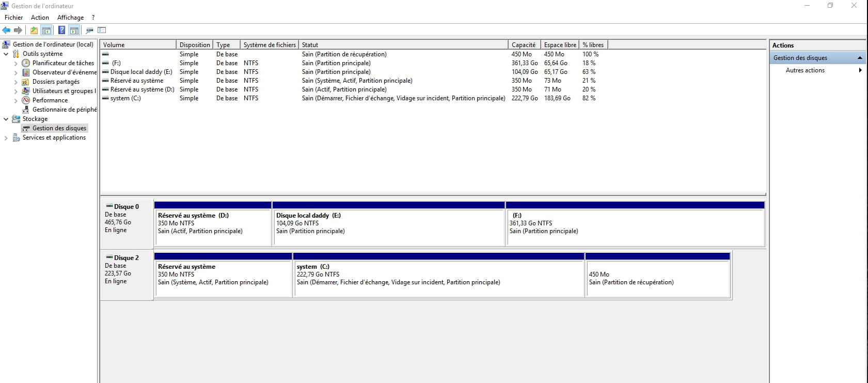Image resolution: width=868 pixels, height=383 pixels.
Task: Click the Gestionnaire de périphériques icon
Action: pyautogui.click(x=26, y=110)
